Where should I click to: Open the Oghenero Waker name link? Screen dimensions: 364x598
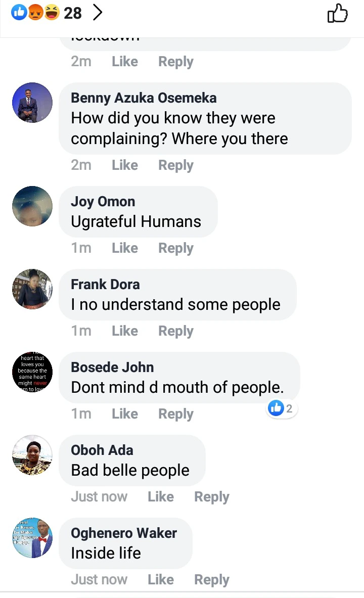tap(124, 533)
